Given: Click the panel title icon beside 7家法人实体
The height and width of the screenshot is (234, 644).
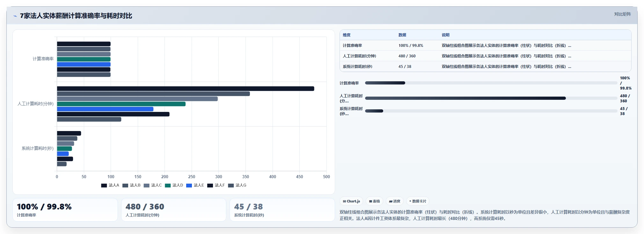Looking at the screenshot, I should pos(15,16).
